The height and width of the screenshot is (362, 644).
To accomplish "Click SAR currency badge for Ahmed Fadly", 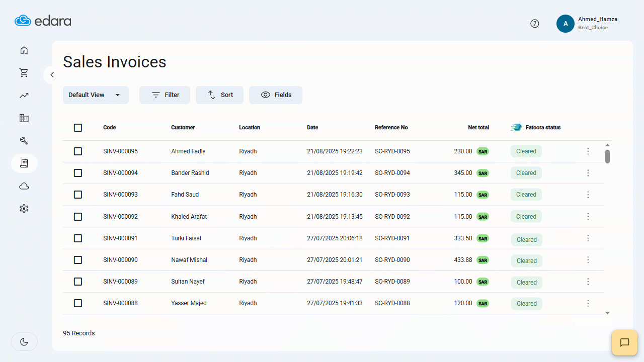I will tap(482, 151).
